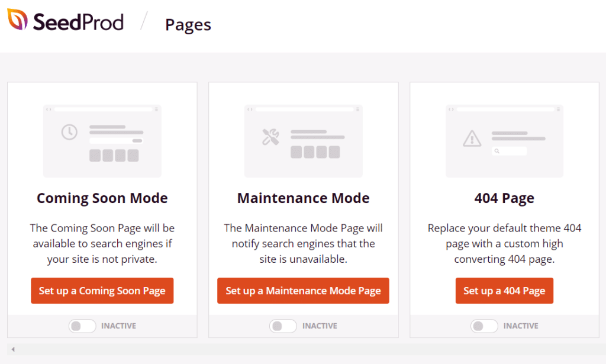Click the Coming Soon page preview thumbnail

[102, 141]
